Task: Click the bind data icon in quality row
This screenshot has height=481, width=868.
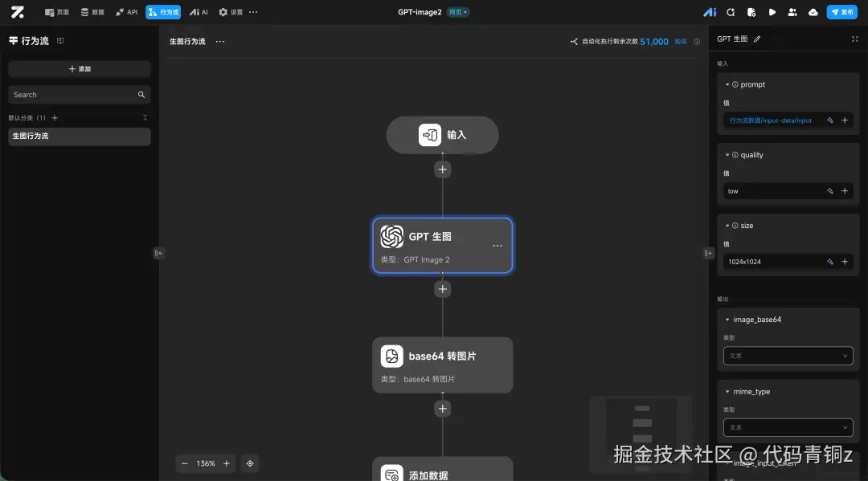Action: tap(829, 191)
